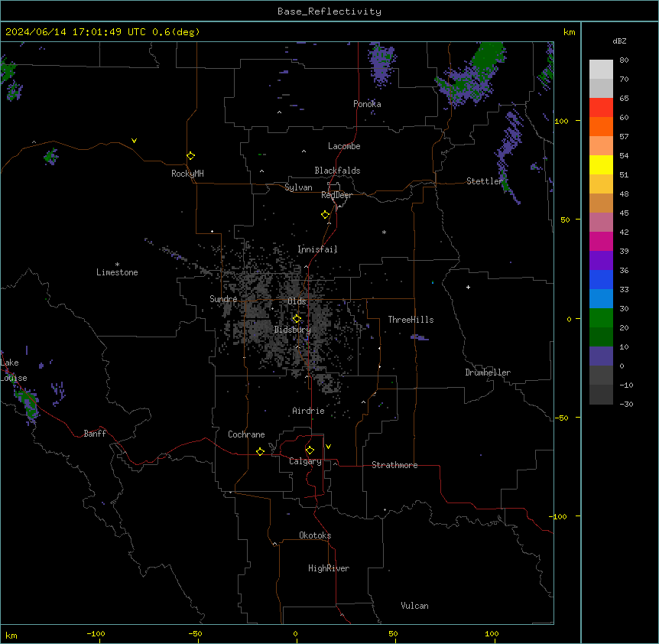Select the bright yellow swatch between 54 and 51
659x644 pixels.
601,164
